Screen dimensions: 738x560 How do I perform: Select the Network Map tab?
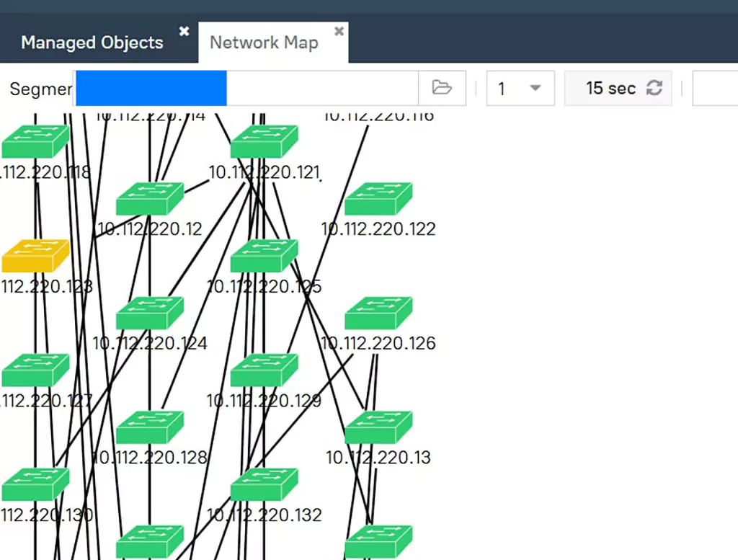tap(263, 43)
